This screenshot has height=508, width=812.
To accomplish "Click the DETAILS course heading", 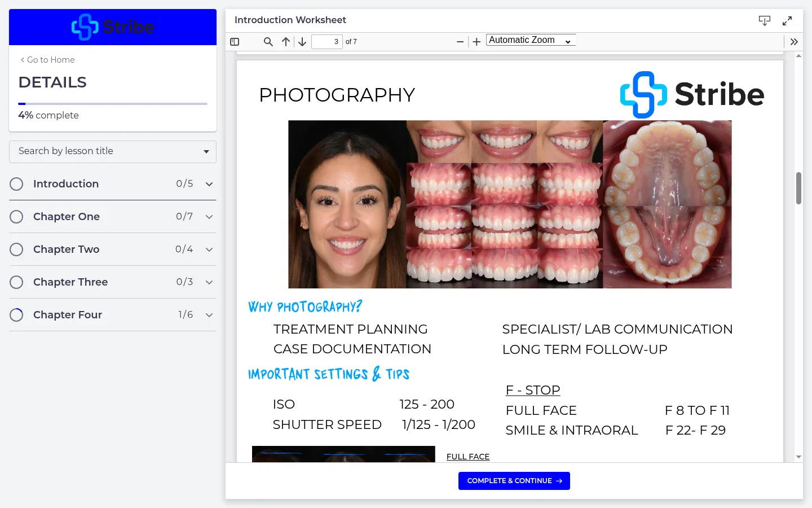I will tap(52, 82).
